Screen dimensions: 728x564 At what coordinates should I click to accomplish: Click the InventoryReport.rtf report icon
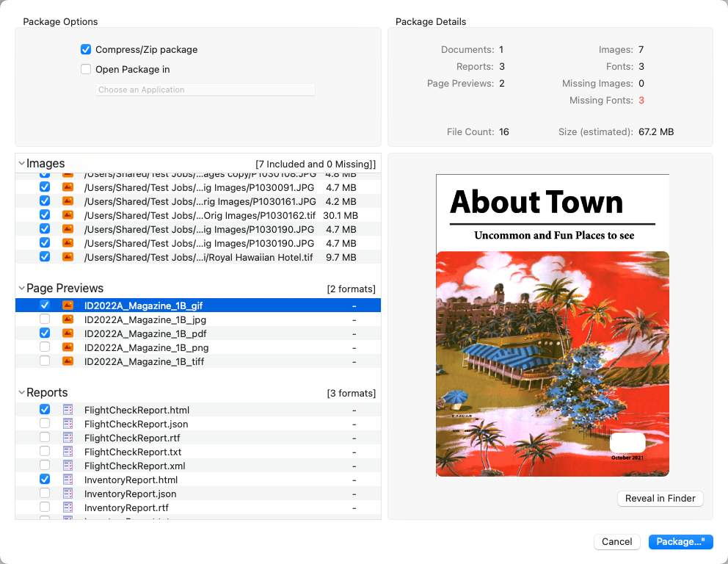click(x=68, y=507)
